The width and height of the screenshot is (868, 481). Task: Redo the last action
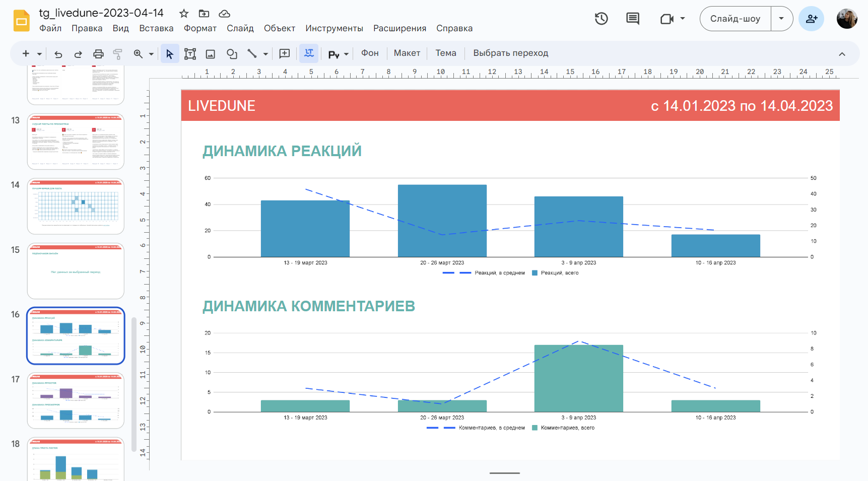pyautogui.click(x=78, y=53)
